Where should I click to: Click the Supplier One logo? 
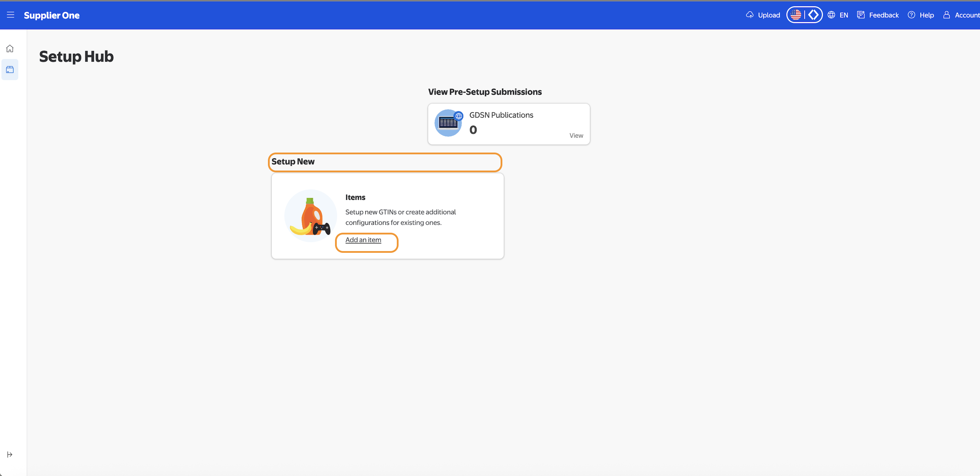(52, 15)
